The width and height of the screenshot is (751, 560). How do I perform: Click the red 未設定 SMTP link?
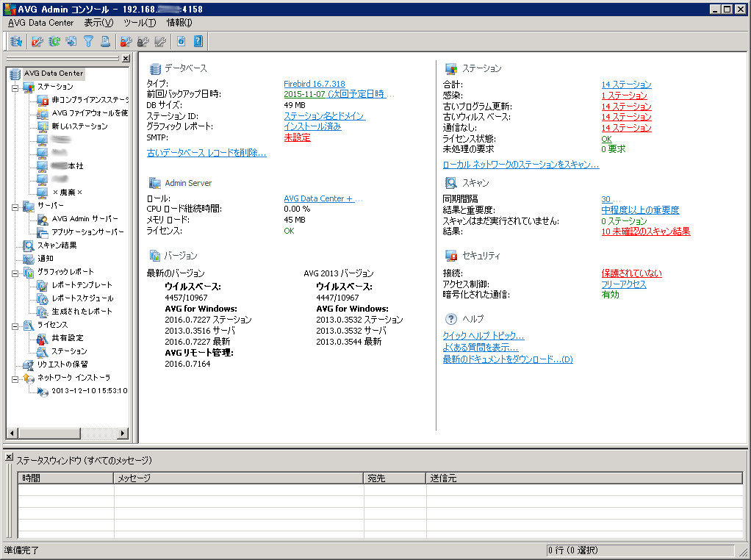coord(297,137)
